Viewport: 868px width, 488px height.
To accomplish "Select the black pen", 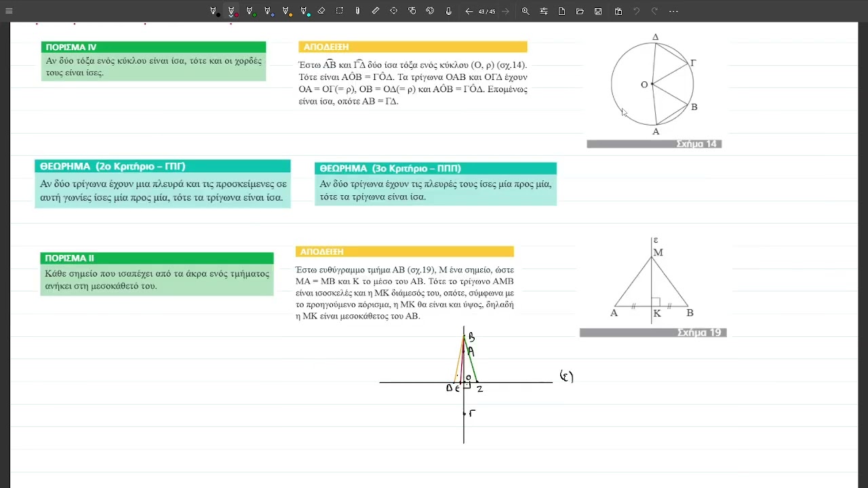I will pos(214,11).
